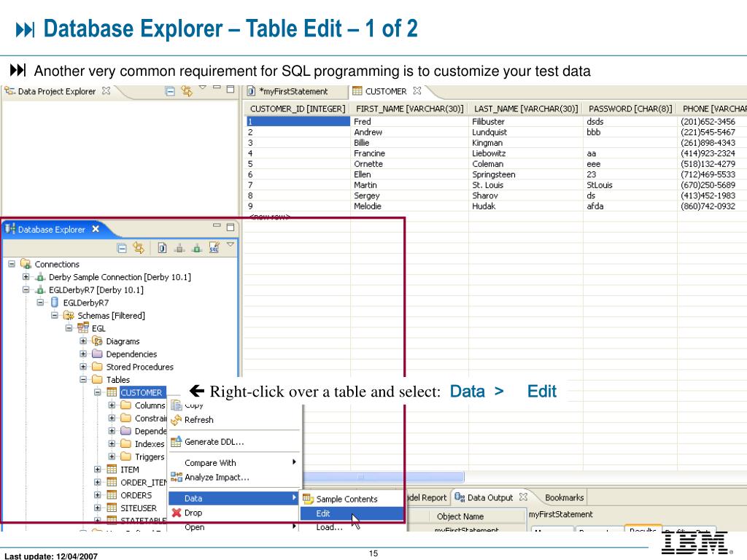This screenshot has height=560, width=747.
Task: Close the Database Explorer view
Action: [96, 229]
